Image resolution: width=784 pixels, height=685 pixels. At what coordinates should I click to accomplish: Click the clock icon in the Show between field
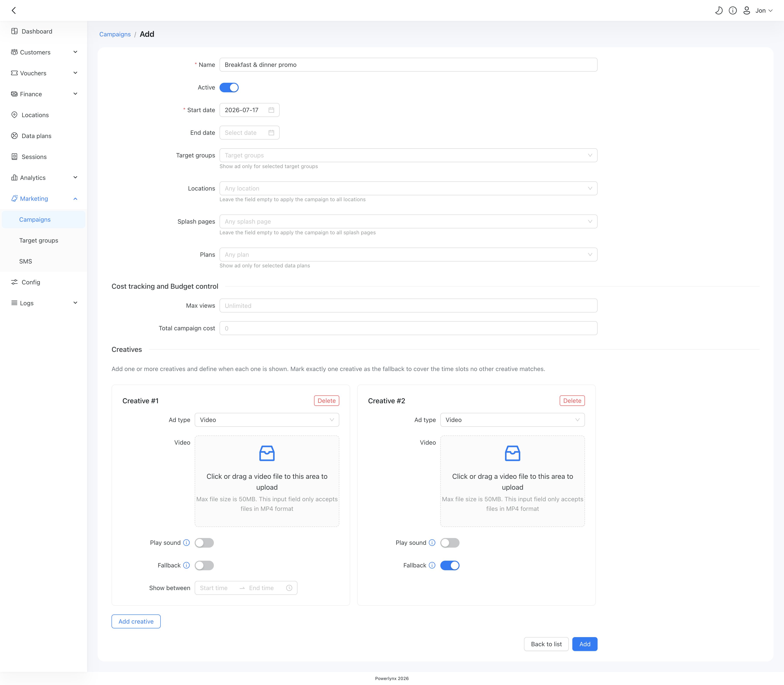[289, 588]
